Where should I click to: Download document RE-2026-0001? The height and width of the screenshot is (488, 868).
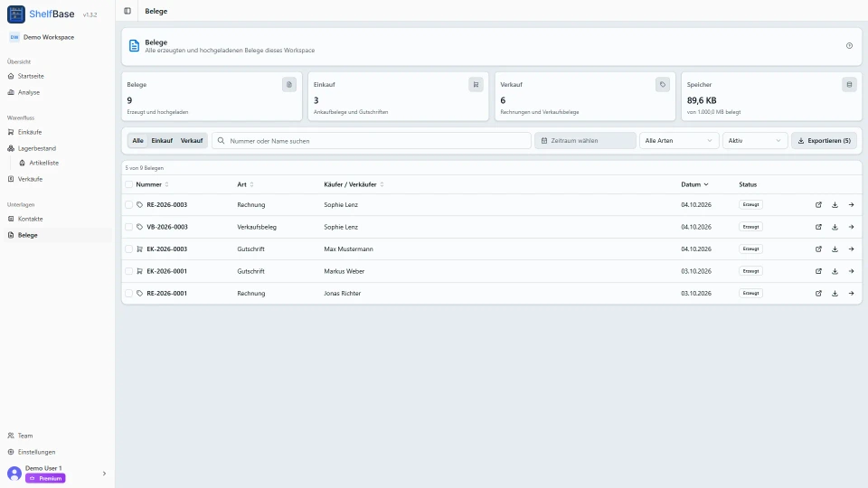pos(835,293)
